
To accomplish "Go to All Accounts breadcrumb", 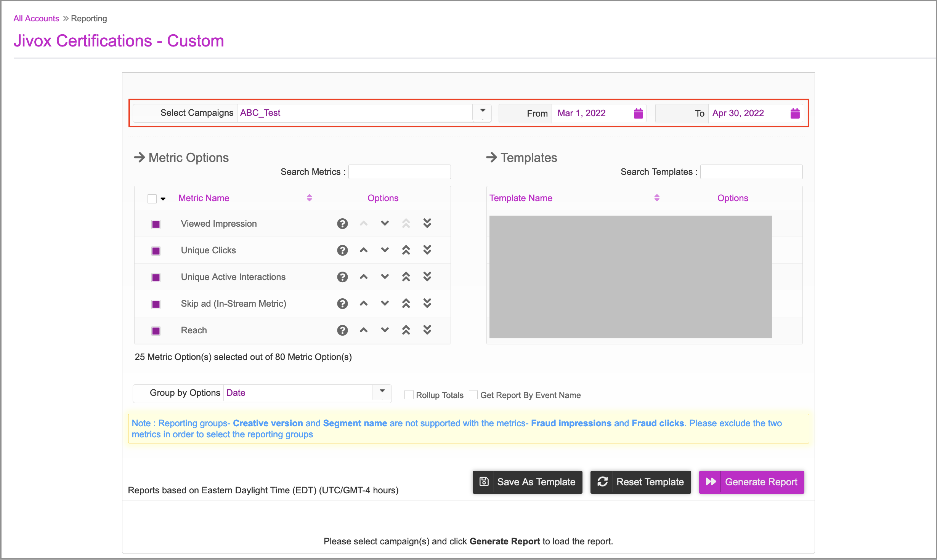I will 36,18.
